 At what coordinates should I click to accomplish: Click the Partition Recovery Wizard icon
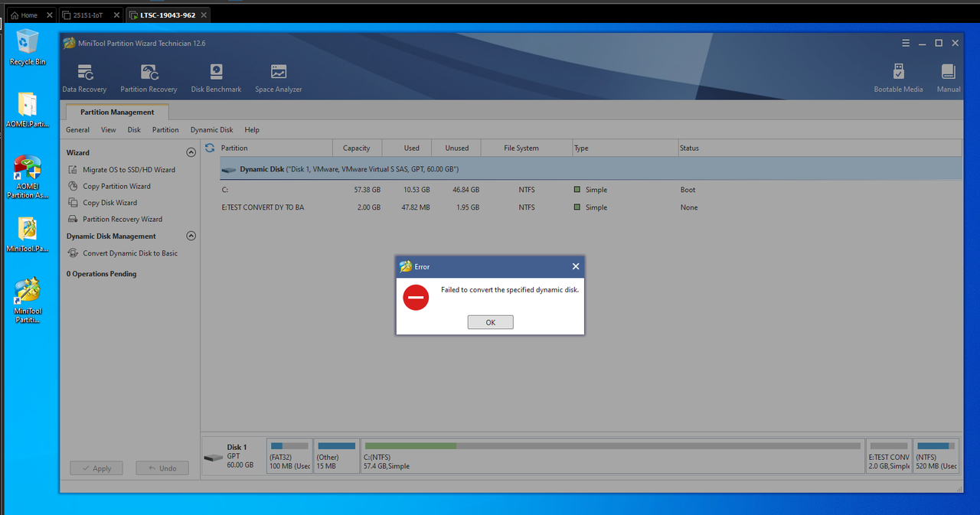pos(73,219)
